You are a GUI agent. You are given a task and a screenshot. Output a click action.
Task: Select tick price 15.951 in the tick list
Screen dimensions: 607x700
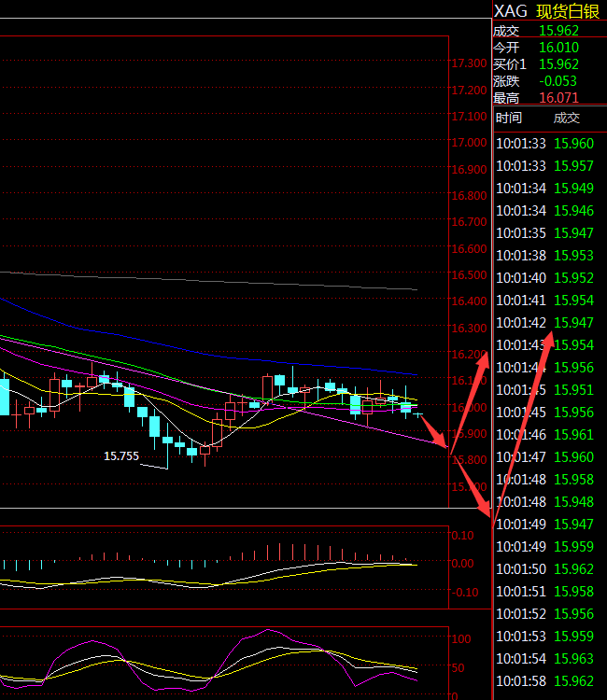[574, 390]
